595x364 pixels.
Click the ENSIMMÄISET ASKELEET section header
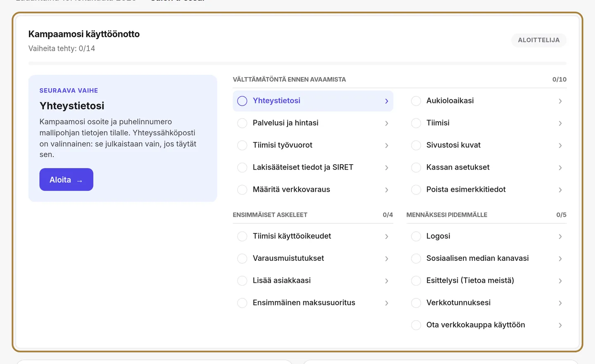tap(270, 215)
